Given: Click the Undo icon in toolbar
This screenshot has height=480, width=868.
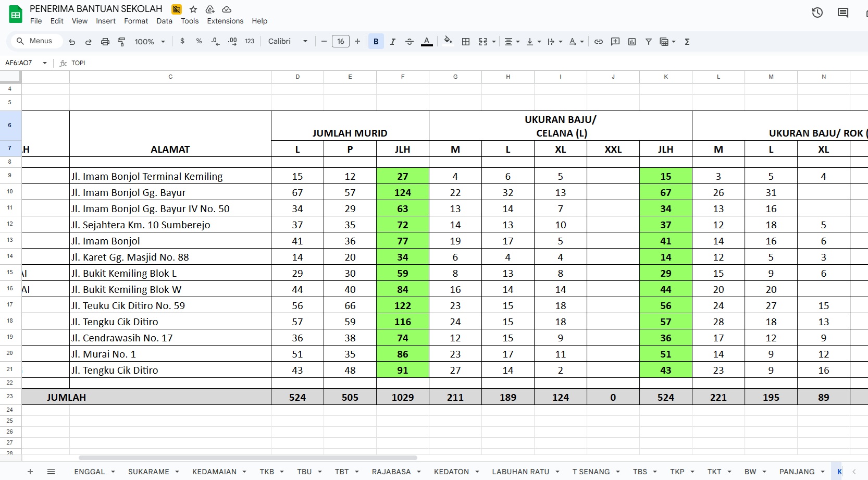Looking at the screenshot, I should 72,42.
